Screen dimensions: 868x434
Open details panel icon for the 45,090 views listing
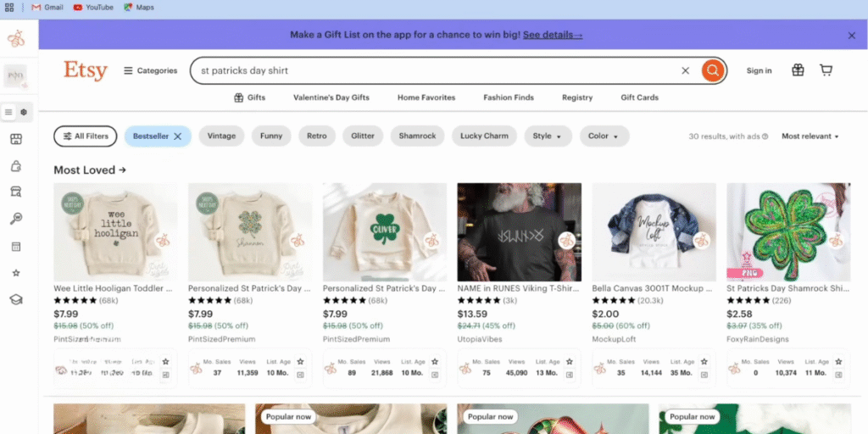pyautogui.click(x=569, y=375)
